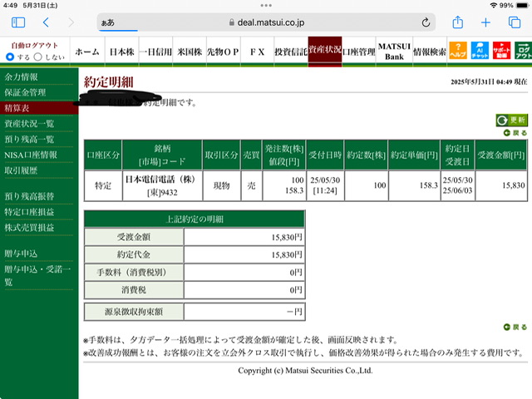This screenshot has height=399, width=532.
Task: Select auto logout しない radio button
Action: (38, 57)
